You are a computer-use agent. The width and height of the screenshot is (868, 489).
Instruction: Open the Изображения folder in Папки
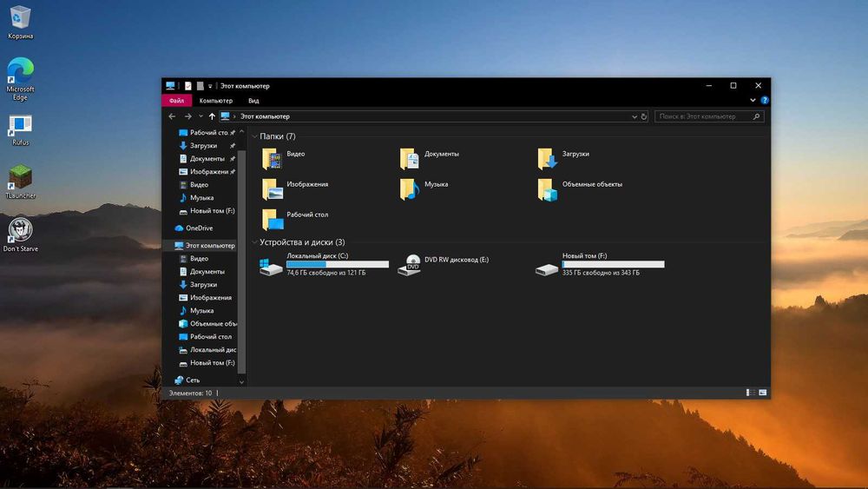coord(295,188)
